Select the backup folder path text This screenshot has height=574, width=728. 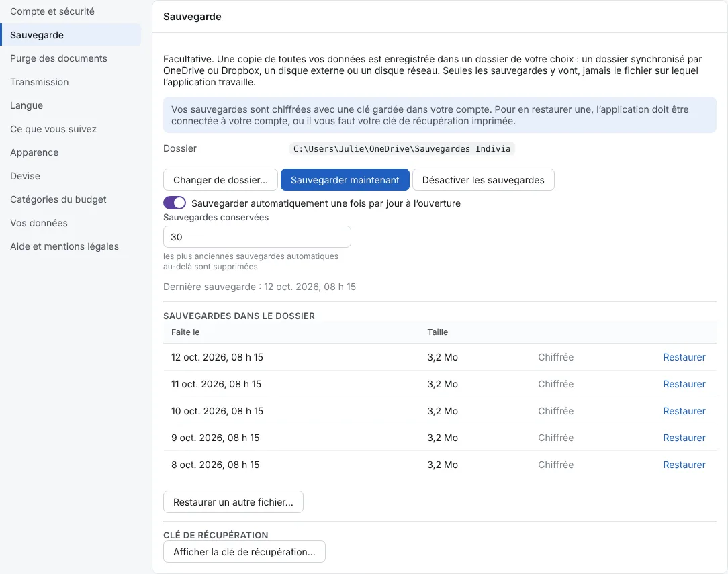[402, 149]
